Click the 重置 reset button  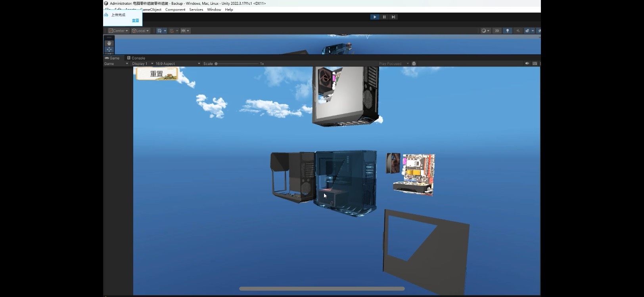157,74
